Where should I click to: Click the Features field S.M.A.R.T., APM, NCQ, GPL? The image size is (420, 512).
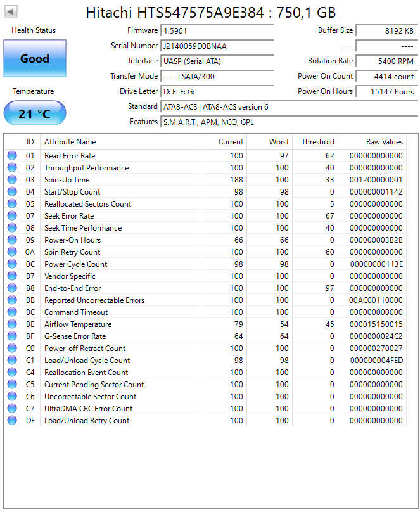289,122
